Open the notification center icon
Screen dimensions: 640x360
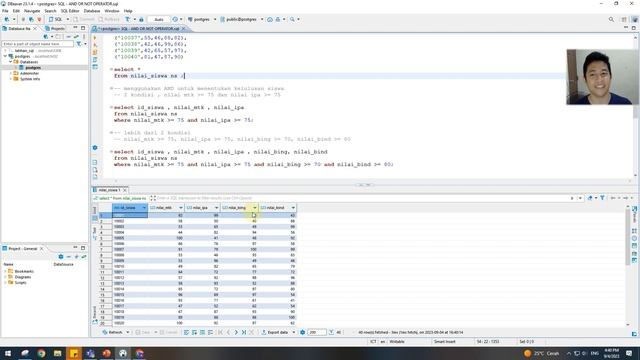coord(629,353)
